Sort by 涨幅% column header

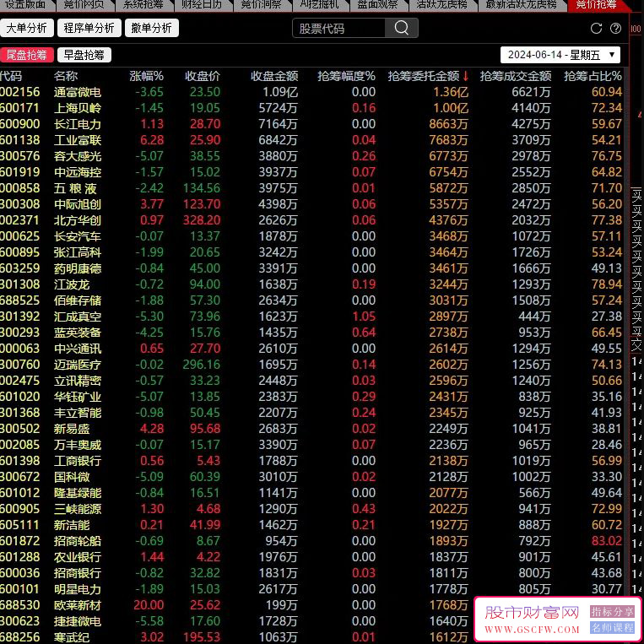146,76
